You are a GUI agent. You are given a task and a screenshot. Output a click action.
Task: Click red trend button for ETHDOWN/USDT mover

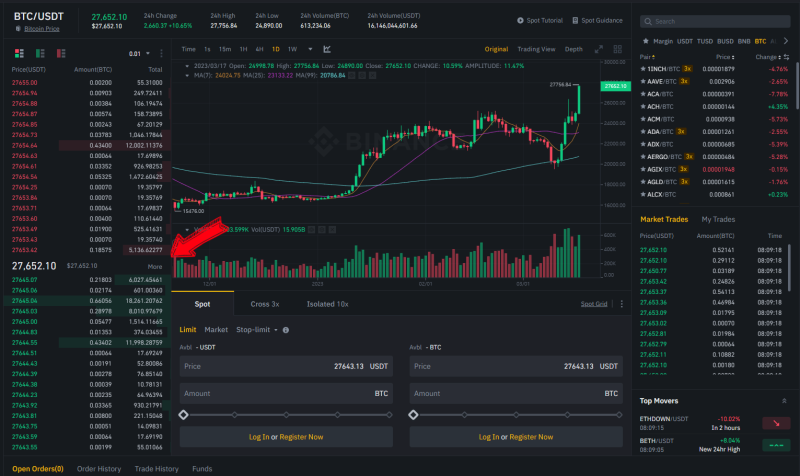[776, 422]
